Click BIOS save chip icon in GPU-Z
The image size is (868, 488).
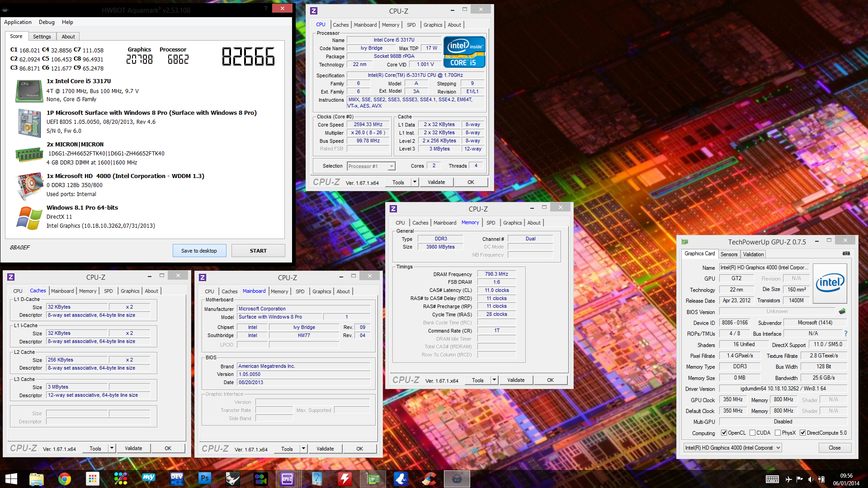tap(842, 311)
